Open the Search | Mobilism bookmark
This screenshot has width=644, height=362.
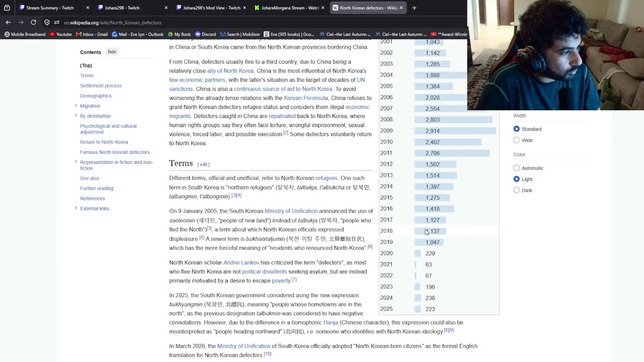(240, 34)
